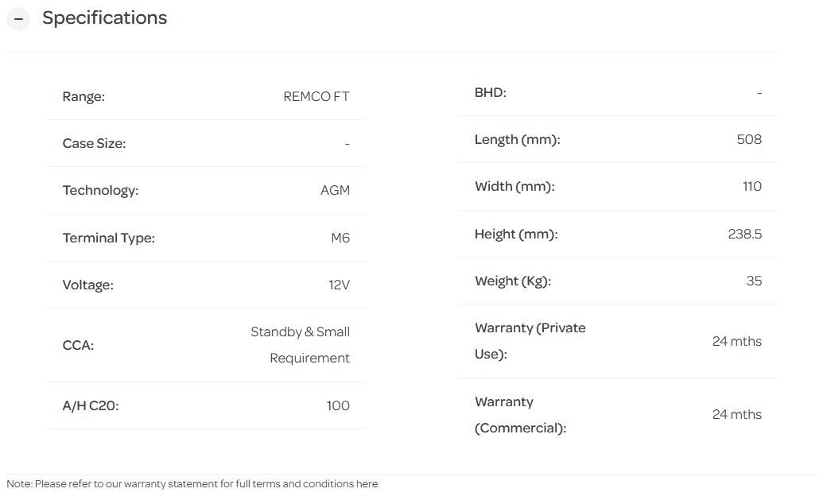Click the Standby & Small Requirement text
This screenshot has height=504, width=827.
coord(301,345)
